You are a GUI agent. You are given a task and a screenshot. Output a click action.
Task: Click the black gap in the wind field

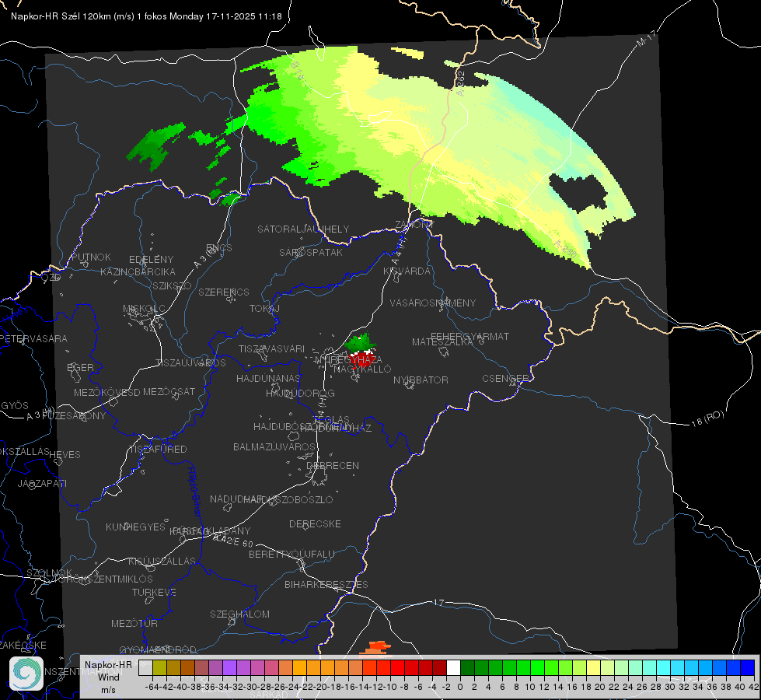[578, 191]
